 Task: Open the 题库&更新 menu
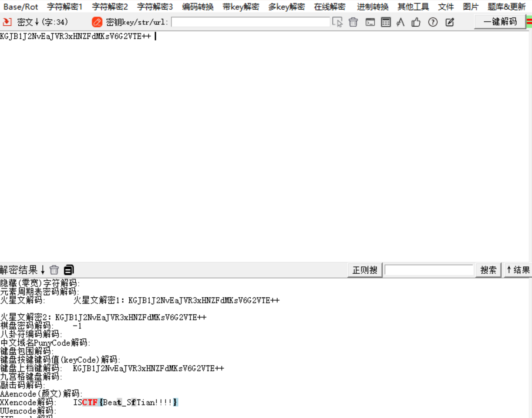[x=507, y=7]
